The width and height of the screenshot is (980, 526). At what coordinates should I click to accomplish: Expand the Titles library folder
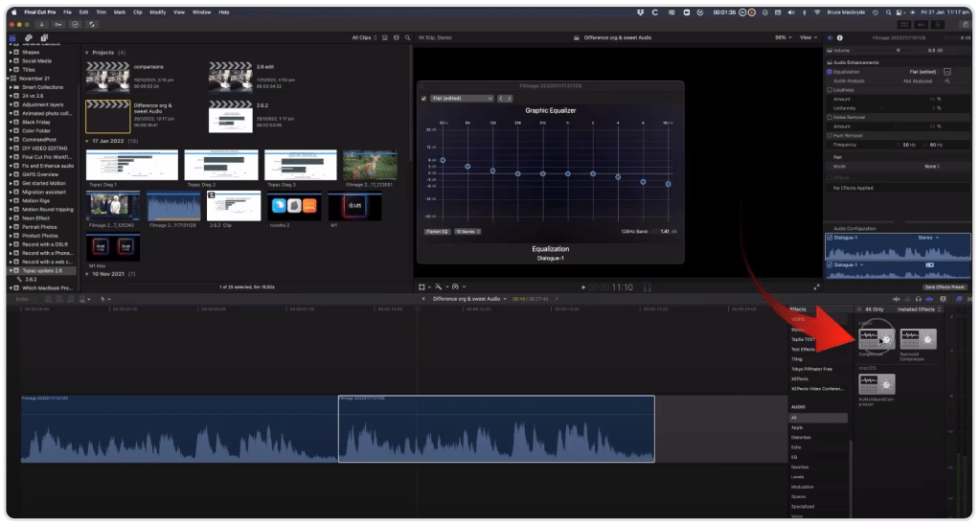(x=10, y=70)
